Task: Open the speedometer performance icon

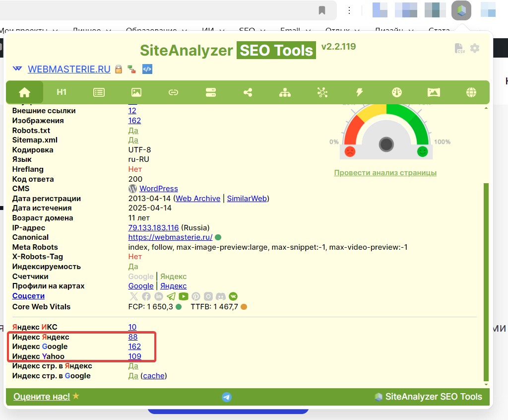Action: 396,92
